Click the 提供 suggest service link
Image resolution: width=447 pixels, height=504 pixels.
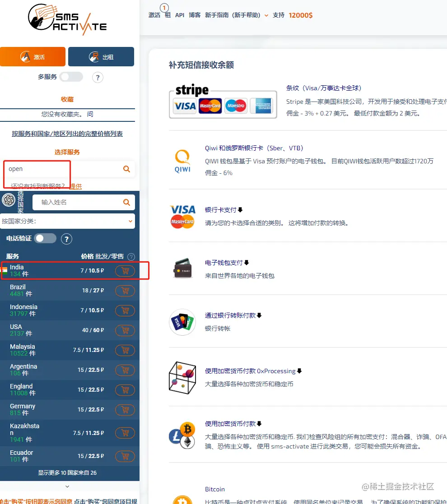click(76, 186)
